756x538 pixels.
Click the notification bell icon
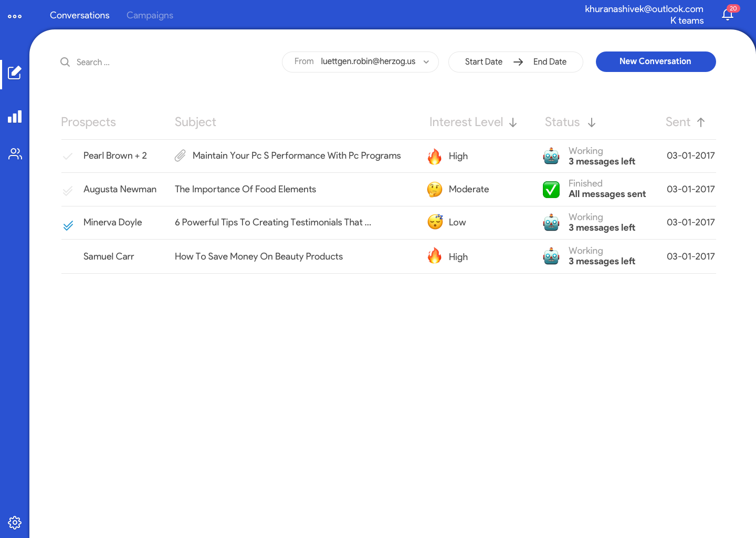point(728,15)
